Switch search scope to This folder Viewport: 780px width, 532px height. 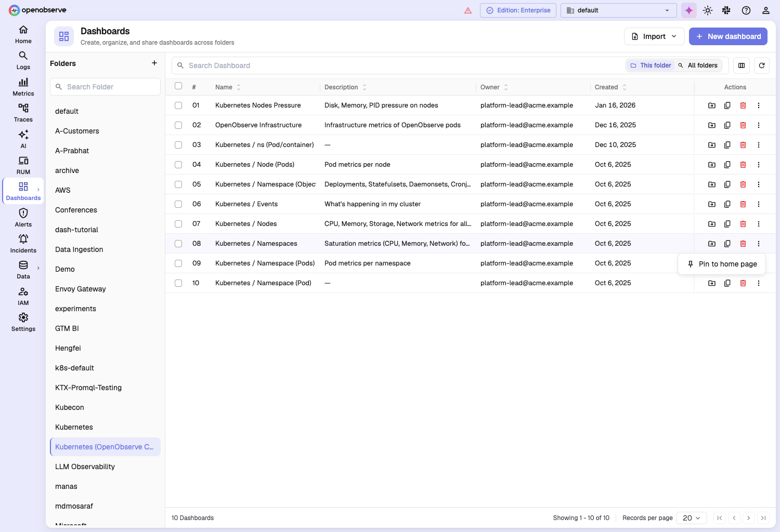[651, 65]
